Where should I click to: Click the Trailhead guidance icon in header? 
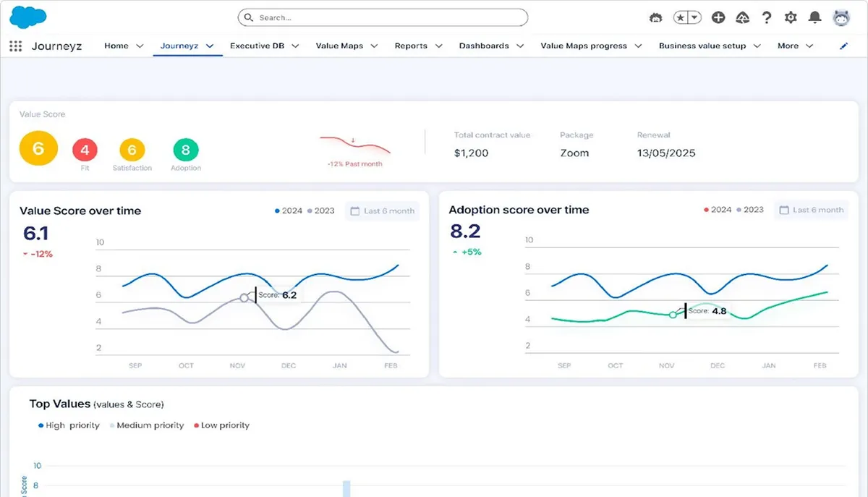(x=656, y=17)
